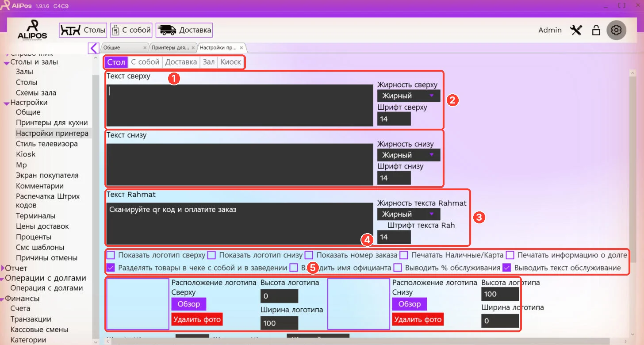644x345 pixels.
Task: Open Экран покупателя in the sidebar
Action: (x=47, y=176)
